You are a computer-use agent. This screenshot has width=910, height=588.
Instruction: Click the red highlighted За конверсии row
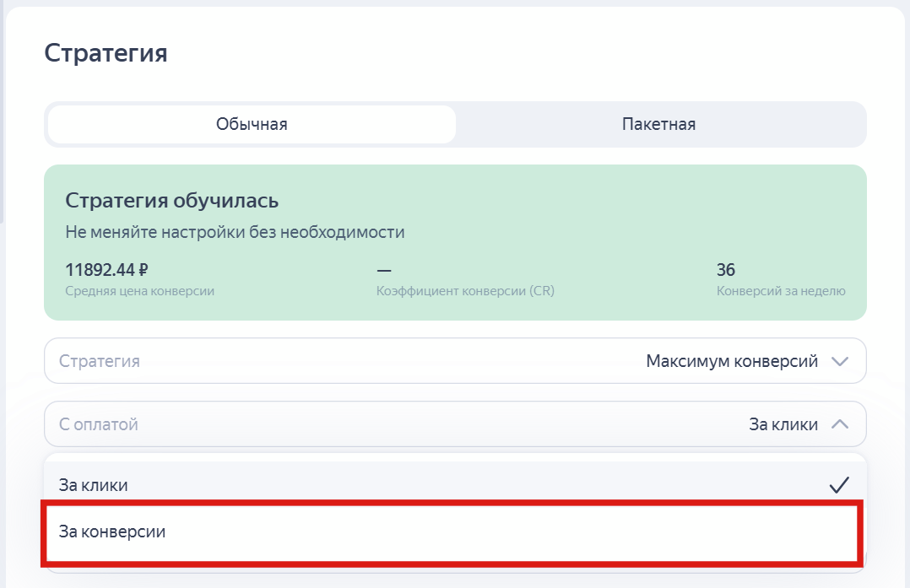(455, 531)
